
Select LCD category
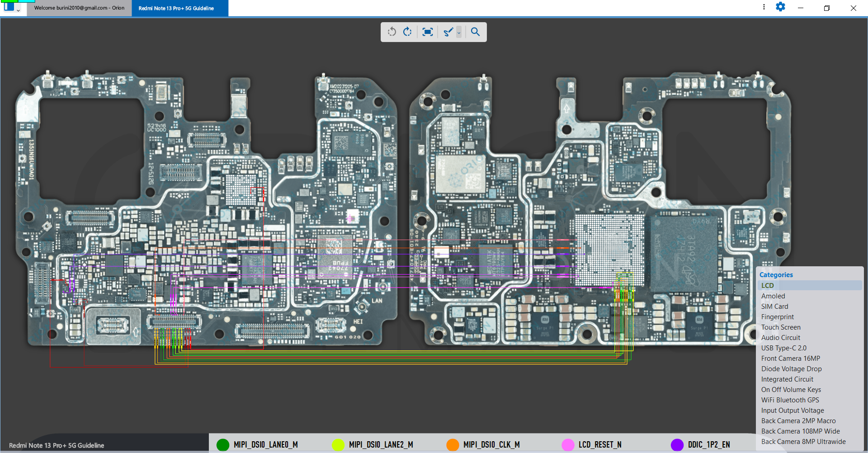coord(810,285)
